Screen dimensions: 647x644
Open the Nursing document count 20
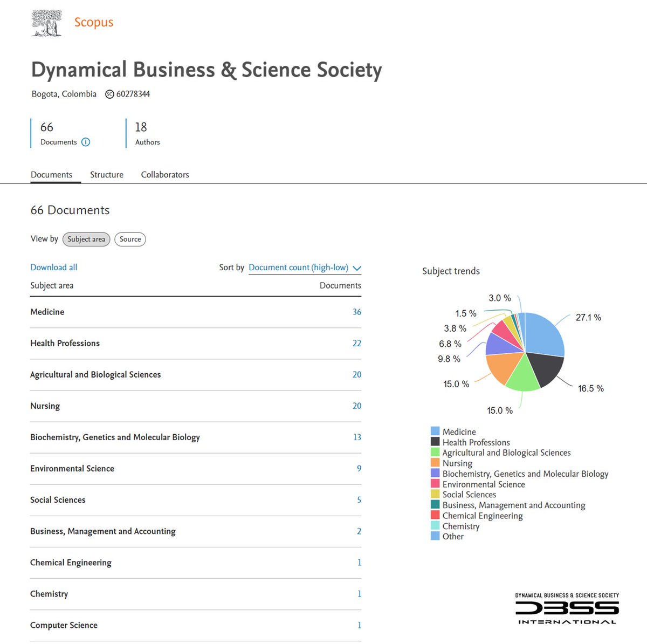pyautogui.click(x=357, y=406)
